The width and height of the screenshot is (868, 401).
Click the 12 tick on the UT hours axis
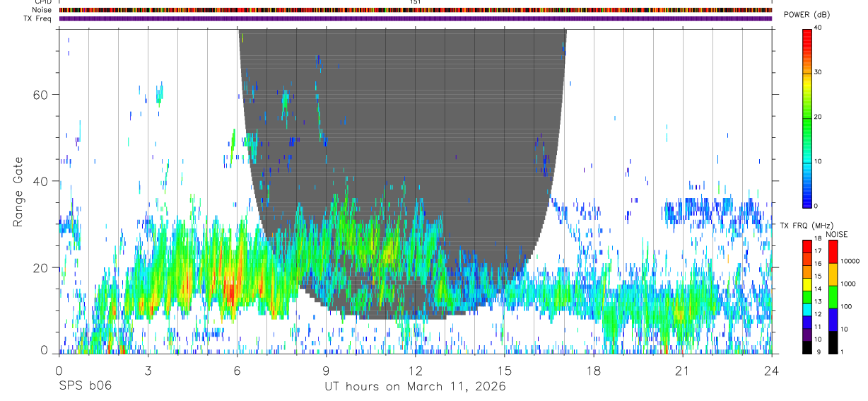[x=416, y=370]
